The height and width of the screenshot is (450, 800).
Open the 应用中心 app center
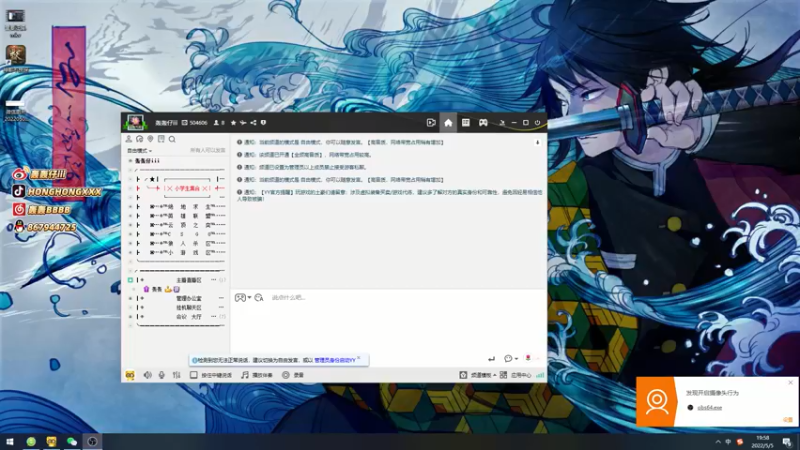(516, 375)
